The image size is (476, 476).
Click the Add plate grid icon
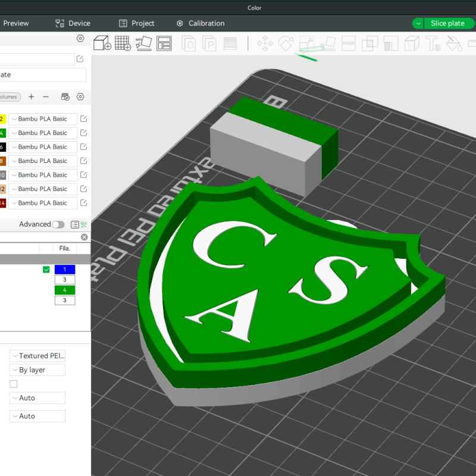click(x=123, y=43)
